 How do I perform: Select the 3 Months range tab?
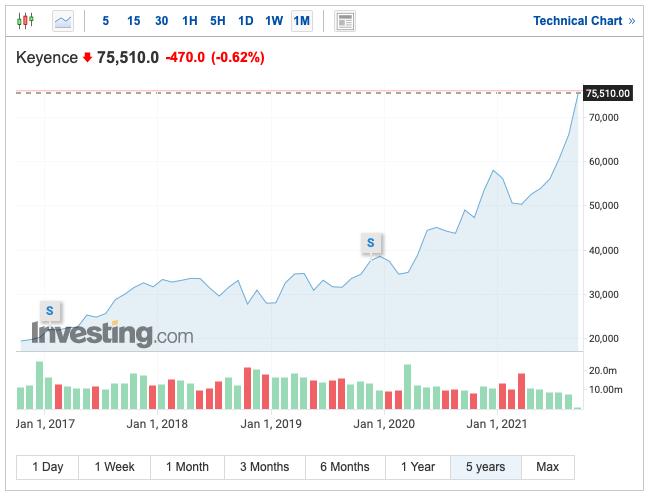[264, 467]
